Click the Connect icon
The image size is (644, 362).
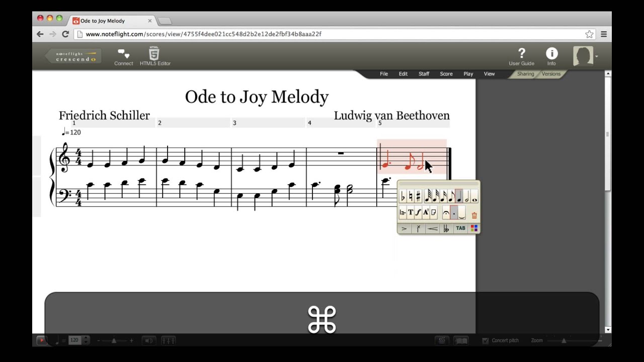point(124,57)
